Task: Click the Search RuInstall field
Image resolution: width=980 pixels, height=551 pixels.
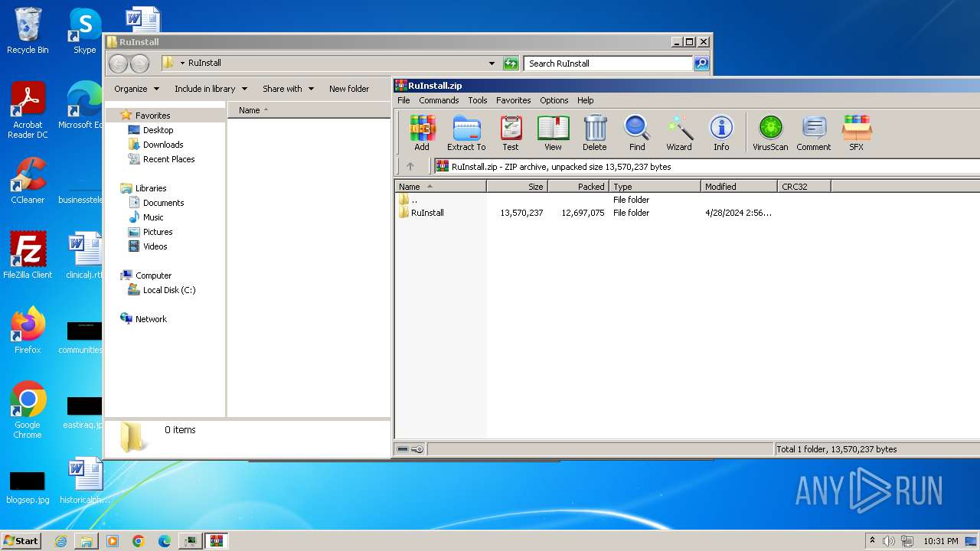Action: tap(609, 64)
